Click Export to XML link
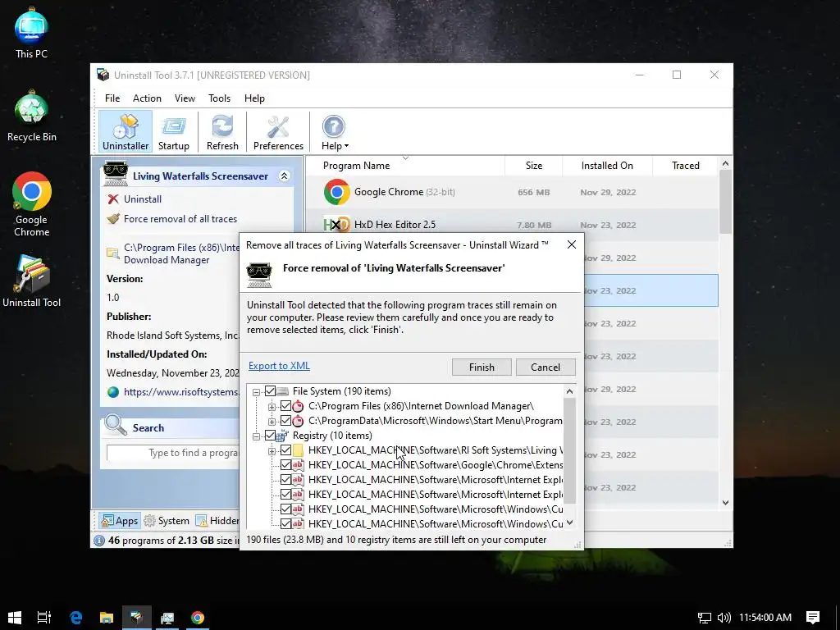Image resolution: width=840 pixels, height=630 pixels. pyautogui.click(x=279, y=366)
